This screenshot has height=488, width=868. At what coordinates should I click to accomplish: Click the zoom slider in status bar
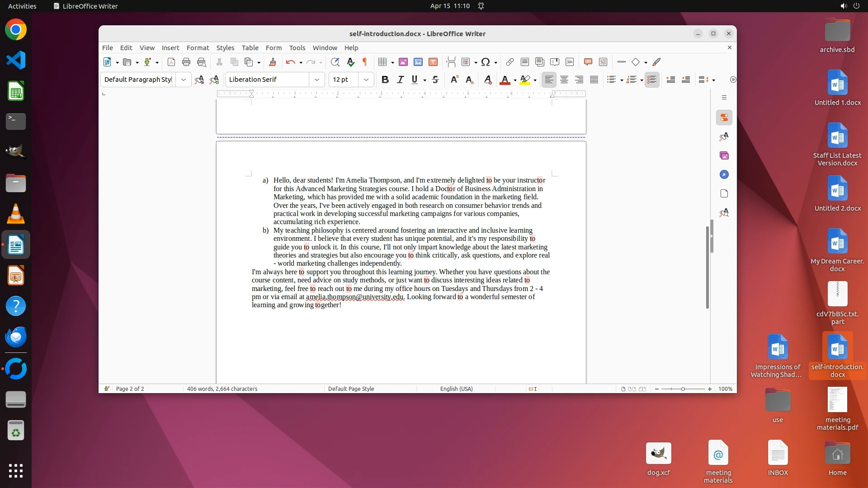683,389
